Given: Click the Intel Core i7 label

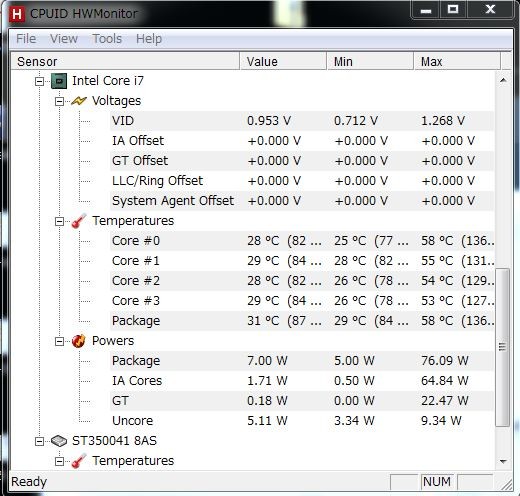Looking at the screenshot, I should pos(108,81).
